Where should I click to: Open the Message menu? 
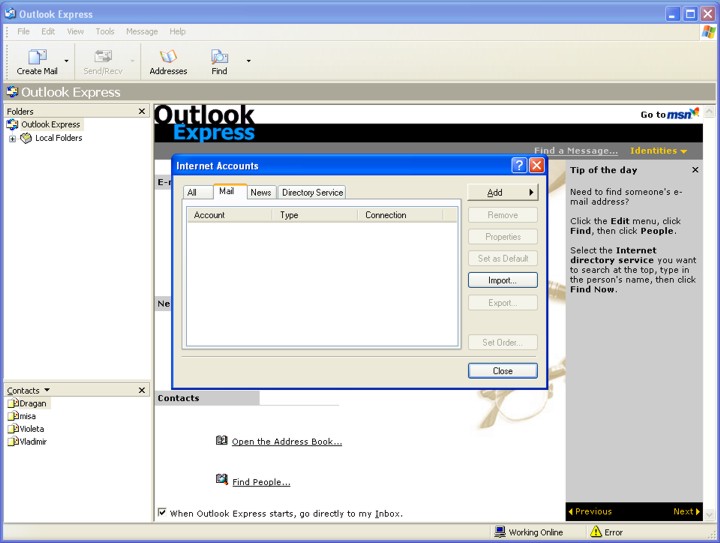[x=142, y=31]
